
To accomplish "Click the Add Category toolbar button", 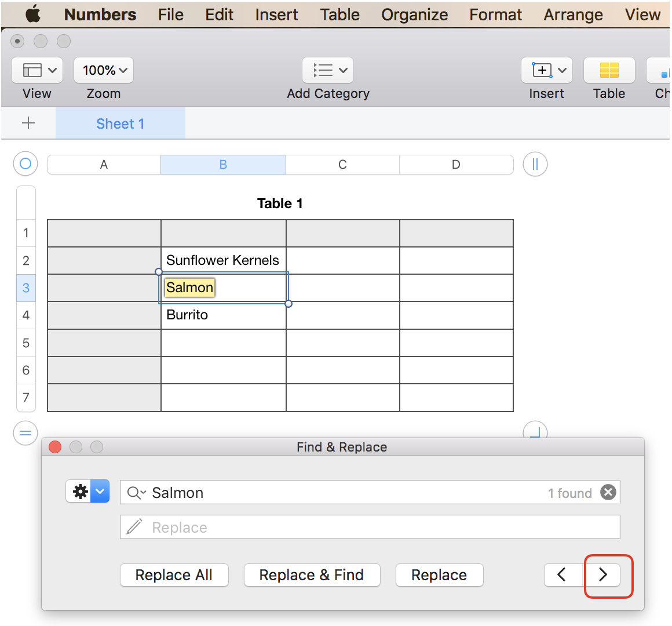I will pyautogui.click(x=328, y=70).
